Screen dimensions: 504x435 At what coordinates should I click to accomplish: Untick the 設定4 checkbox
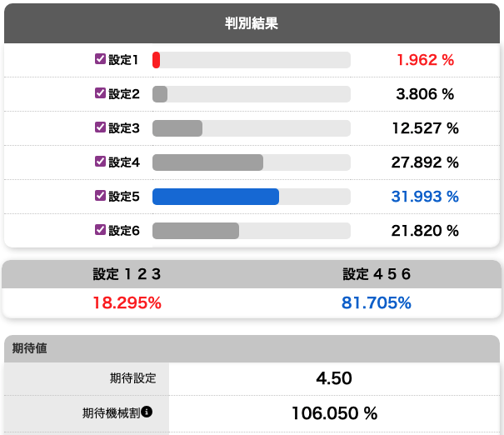(101, 162)
